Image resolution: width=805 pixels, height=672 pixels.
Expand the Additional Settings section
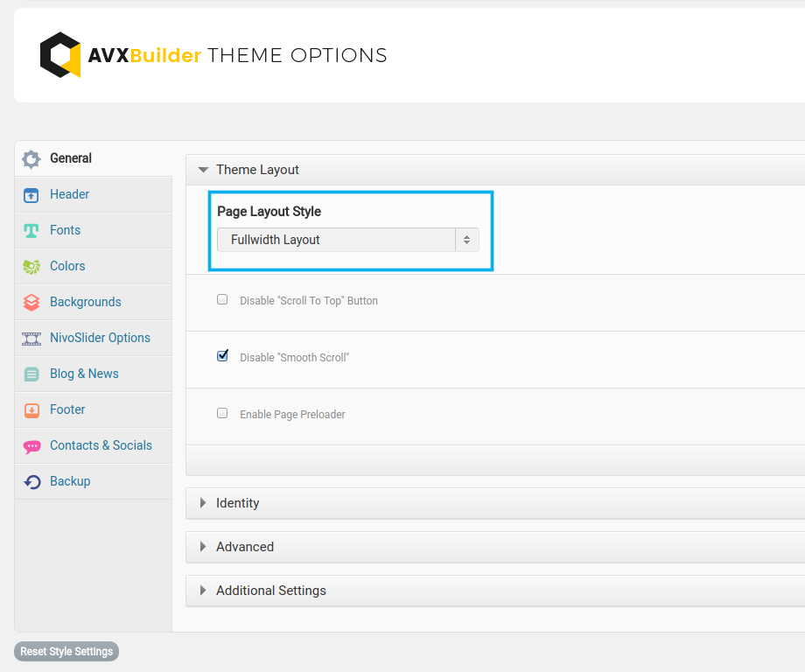tap(270, 591)
